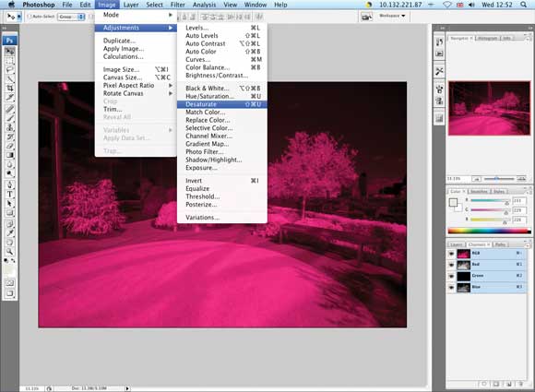Open the Workspace dropdown

(392, 16)
